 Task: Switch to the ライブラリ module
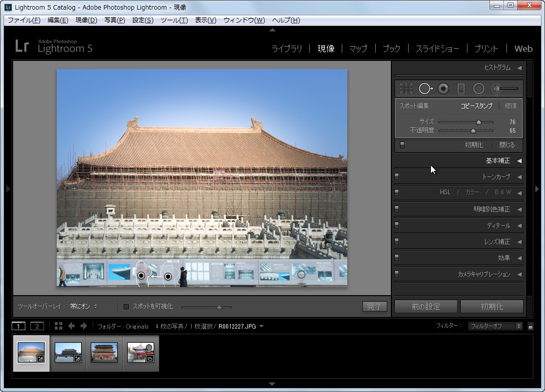click(x=287, y=49)
